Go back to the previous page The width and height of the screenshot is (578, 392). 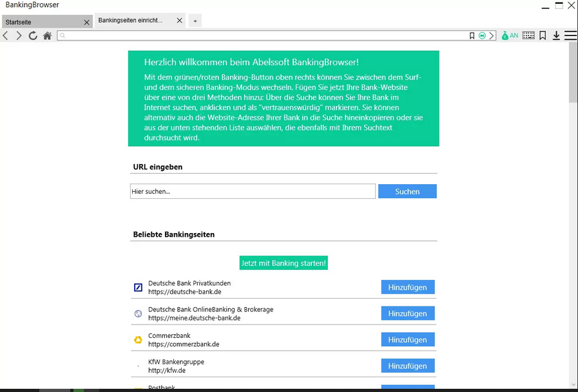click(5, 35)
